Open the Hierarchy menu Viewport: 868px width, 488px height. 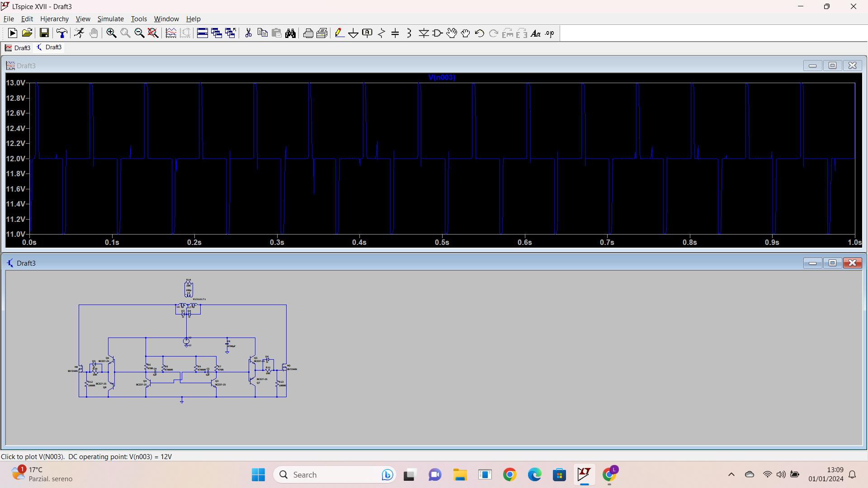54,19
